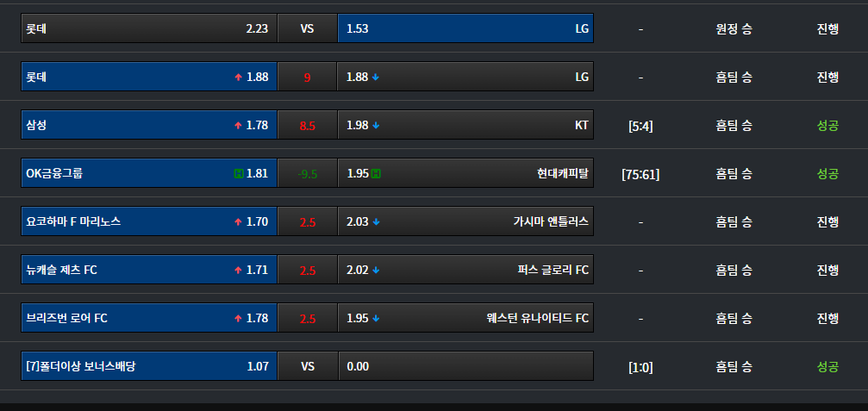868x411 pixels.
Task: Click green 성공 status on 보너스배당 row
Action: pyautogui.click(x=827, y=366)
